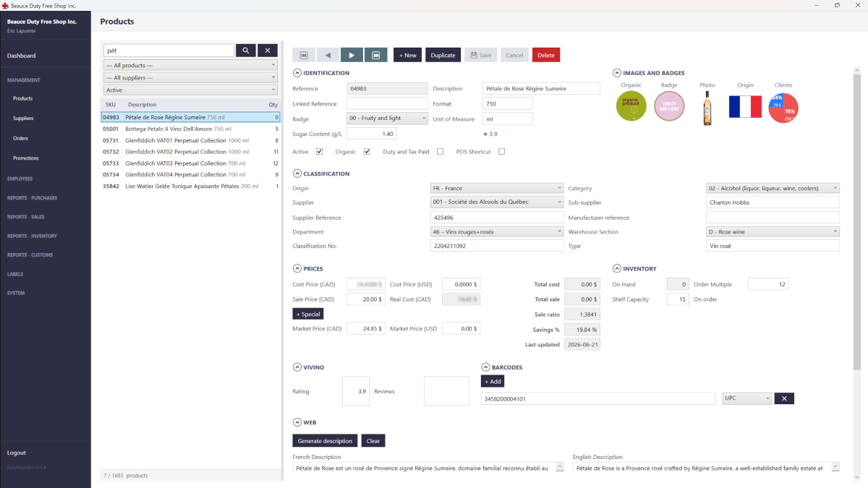Viewport: 868px width, 488px height.
Task: Open the Department dropdown Vins rouges+rosés
Action: pos(496,231)
